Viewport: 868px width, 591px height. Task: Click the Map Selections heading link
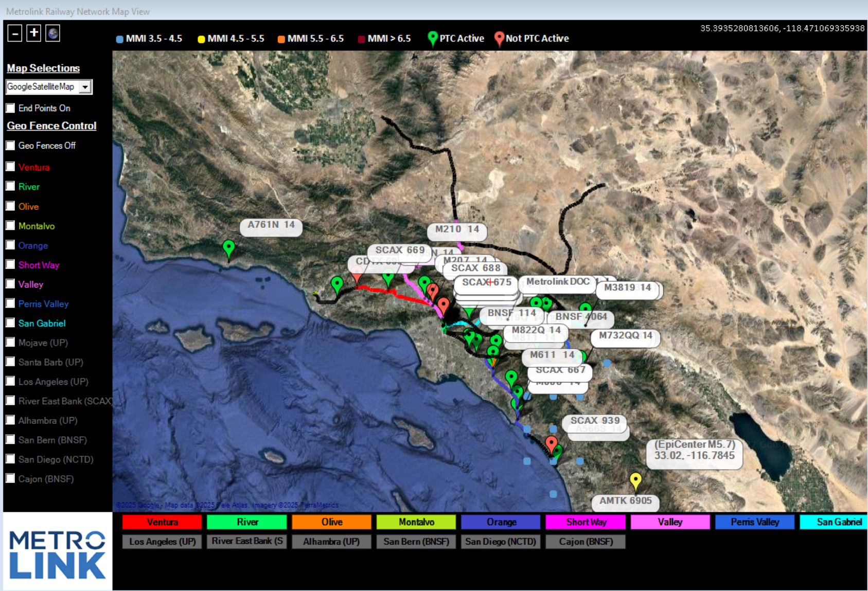43,68
